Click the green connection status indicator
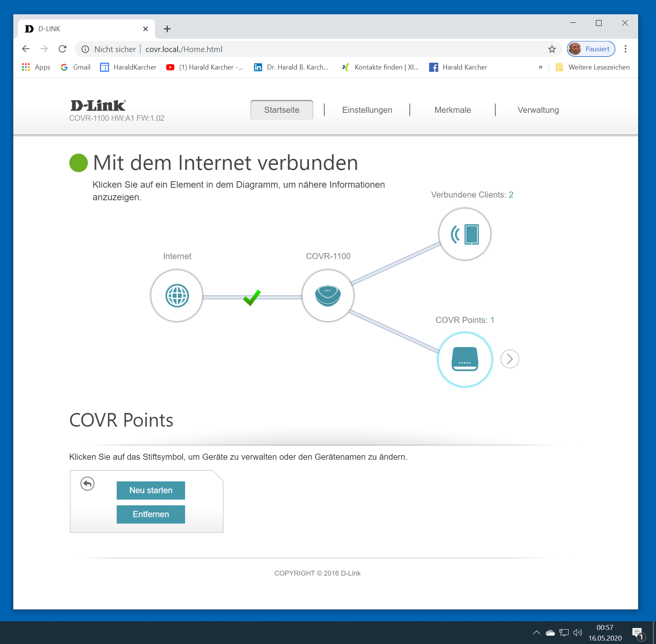This screenshot has width=656, height=644. pos(79,163)
